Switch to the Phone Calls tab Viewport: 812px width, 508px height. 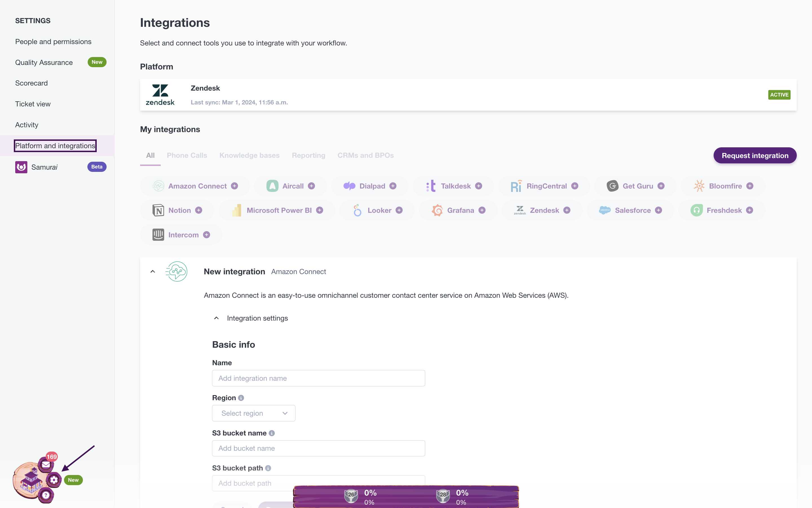tap(187, 155)
